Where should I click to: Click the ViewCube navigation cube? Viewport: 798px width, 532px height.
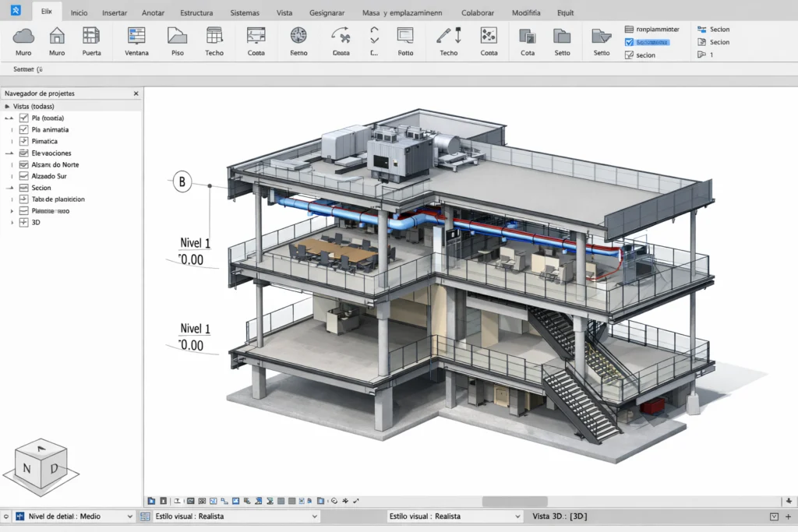[x=41, y=463]
